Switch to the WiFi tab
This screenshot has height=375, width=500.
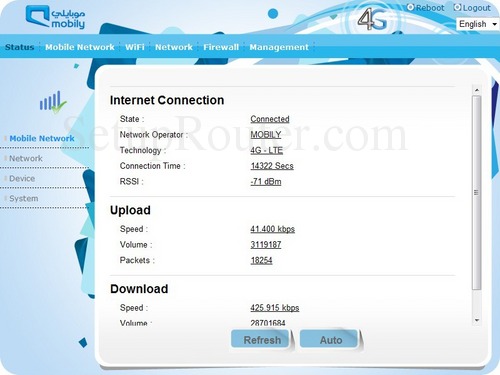tap(135, 47)
